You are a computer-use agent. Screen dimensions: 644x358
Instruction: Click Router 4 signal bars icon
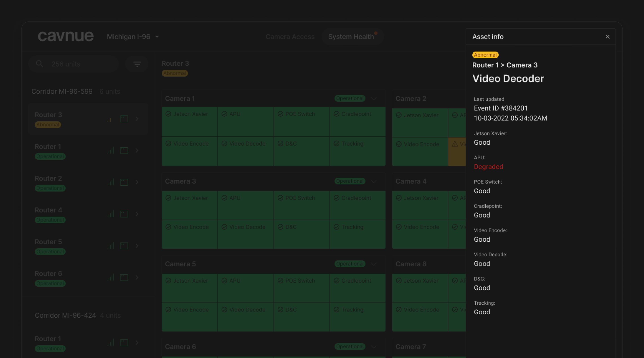pyautogui.click(x=110, y=214)
